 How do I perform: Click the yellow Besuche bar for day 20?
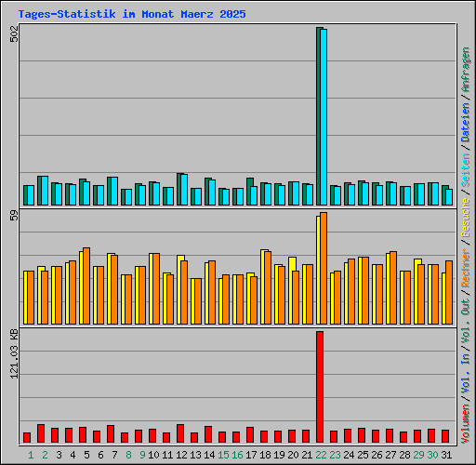click(292, 291)
